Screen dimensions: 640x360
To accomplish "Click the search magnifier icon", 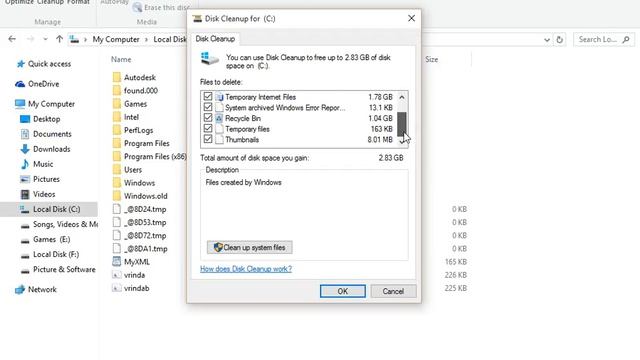I will tap(626, 40).
